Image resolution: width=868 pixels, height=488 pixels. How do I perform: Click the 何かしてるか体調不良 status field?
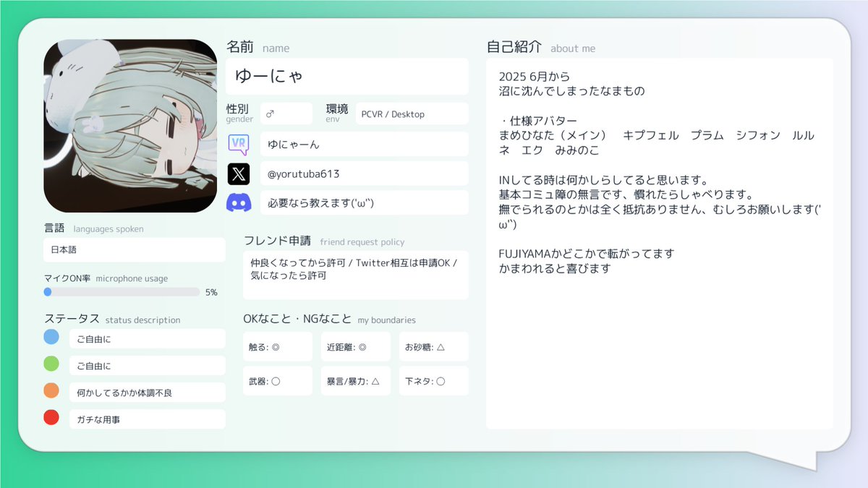[x=148, y=393]
